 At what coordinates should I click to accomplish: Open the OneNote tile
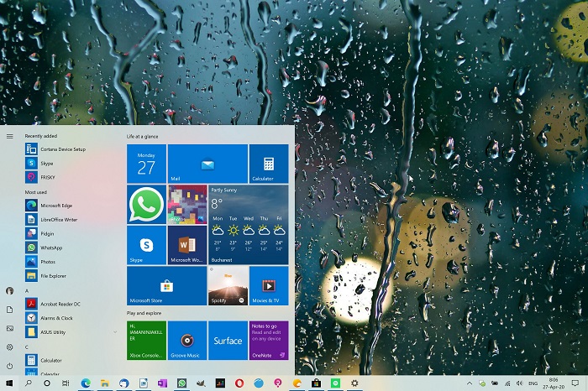click(x=269, y=340)
